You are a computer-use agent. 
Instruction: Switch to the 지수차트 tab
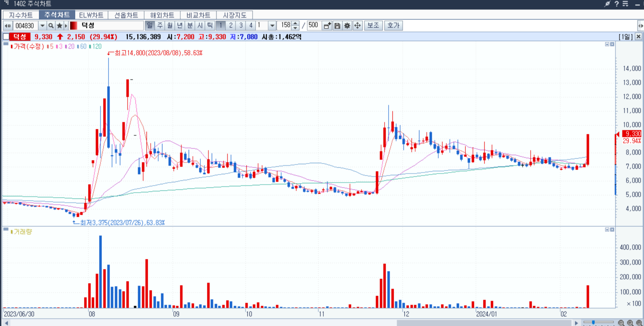[x=21, y=15]
